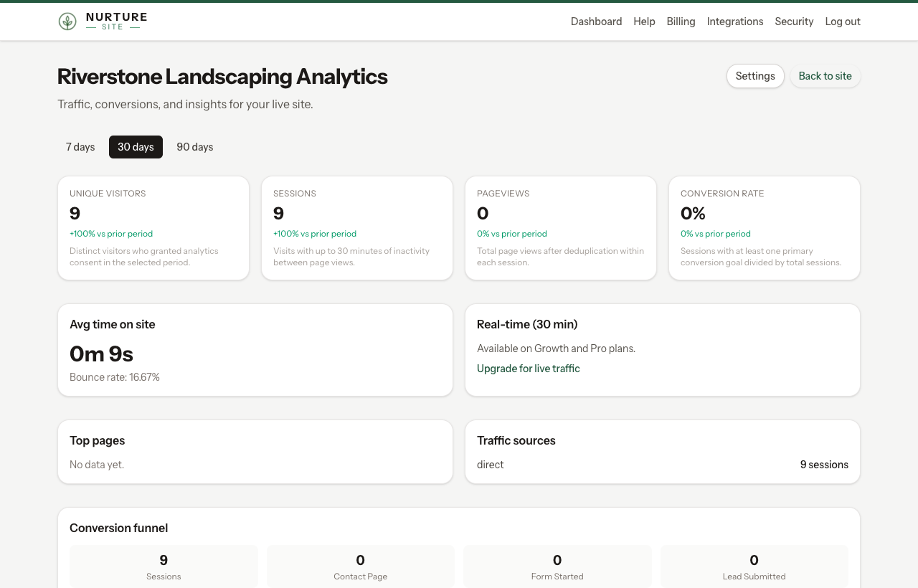Click the Lead Submitted funnel step

(754, 566)
